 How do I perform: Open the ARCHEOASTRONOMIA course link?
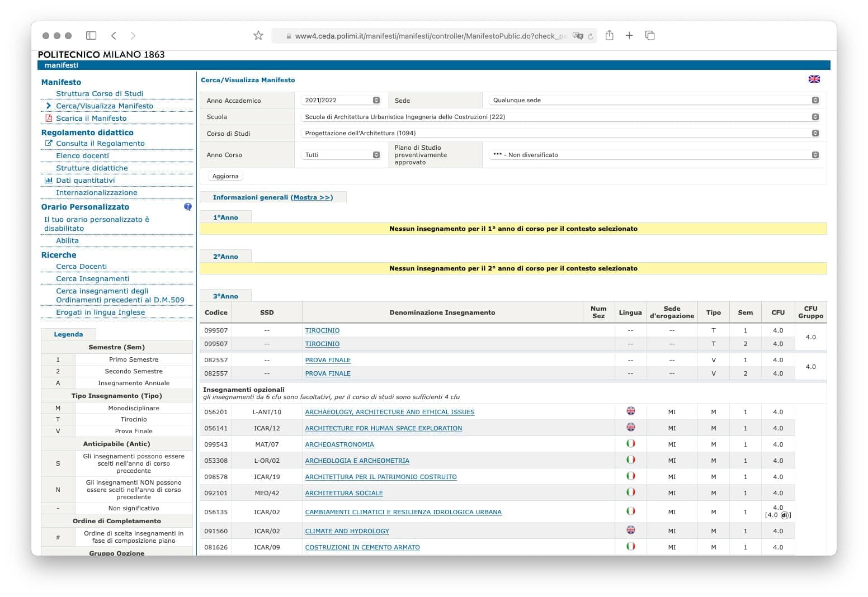tap(339, 444)
